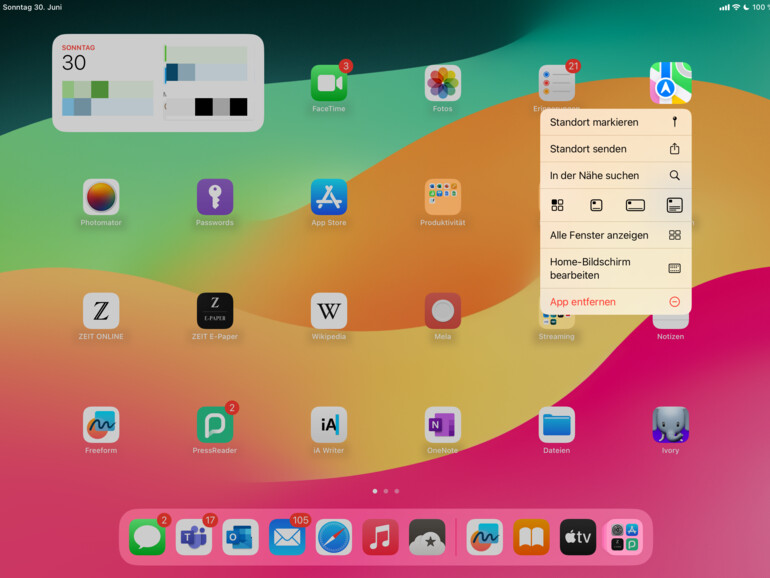Open the Produktivität folder
Image resolution: width=770 pixels, height=578 pixels.
point(442,197)
